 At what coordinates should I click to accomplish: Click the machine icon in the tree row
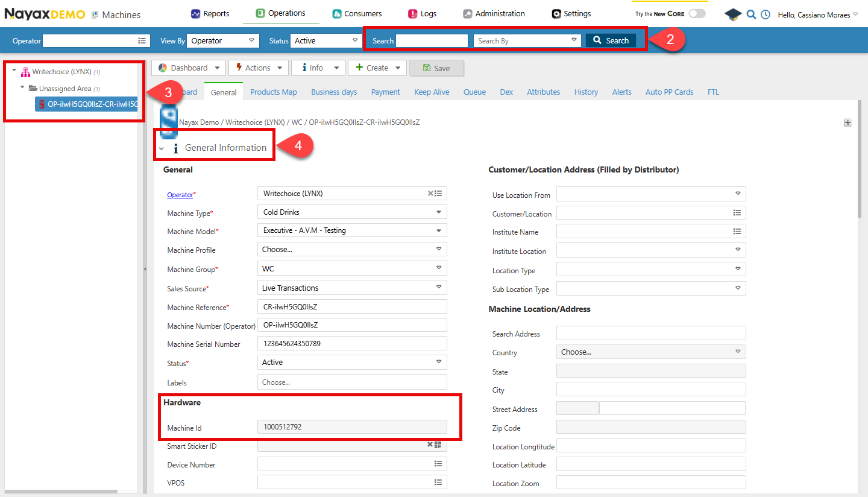tap(42, 104)
